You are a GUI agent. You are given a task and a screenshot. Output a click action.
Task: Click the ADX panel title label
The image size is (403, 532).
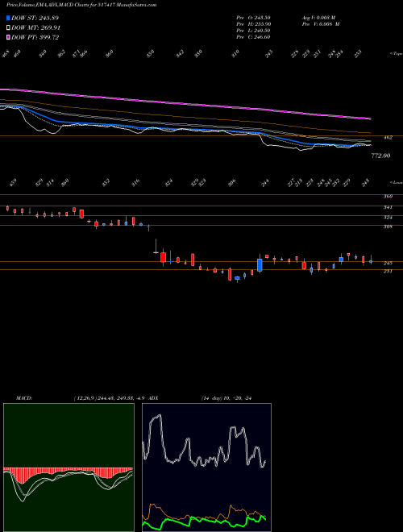[153, 398]
